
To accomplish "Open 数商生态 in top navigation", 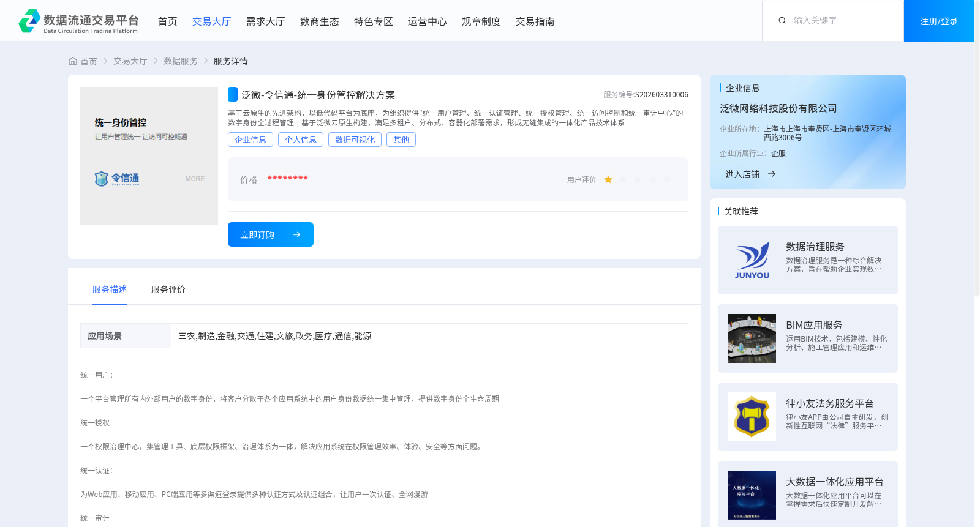I will pyautogui.click(x=320, y=21).
